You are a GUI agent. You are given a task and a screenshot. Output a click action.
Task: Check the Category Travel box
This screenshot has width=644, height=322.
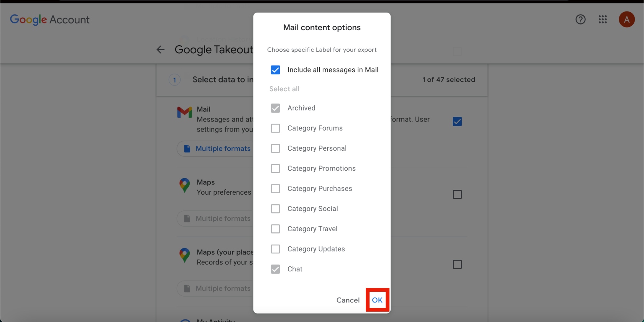coord(275,229)
